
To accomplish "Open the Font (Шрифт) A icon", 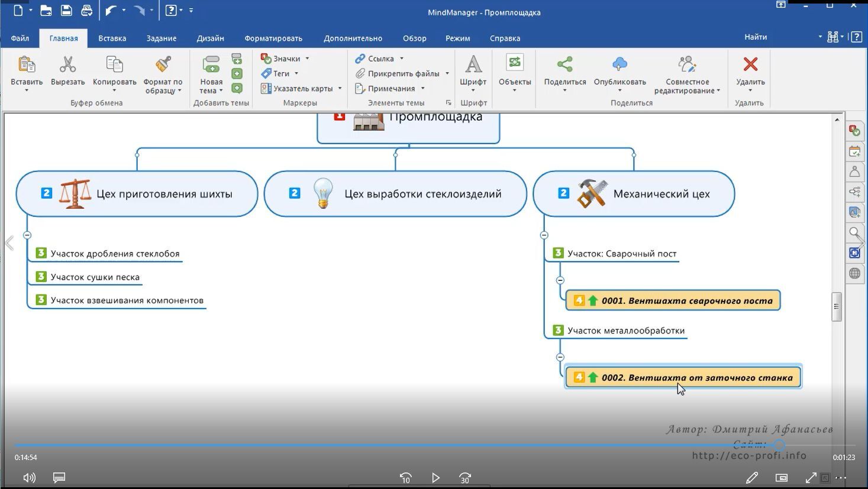I will click(473, 64).
